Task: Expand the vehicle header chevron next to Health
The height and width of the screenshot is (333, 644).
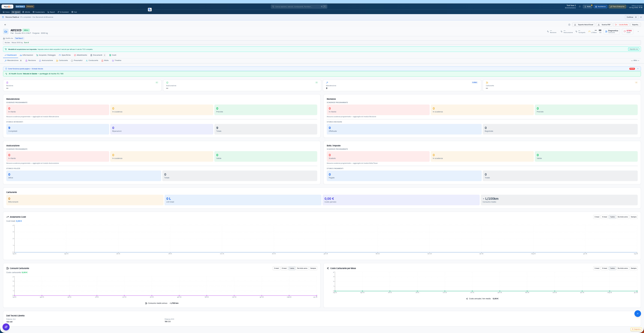Action: [x=638, y=31]
